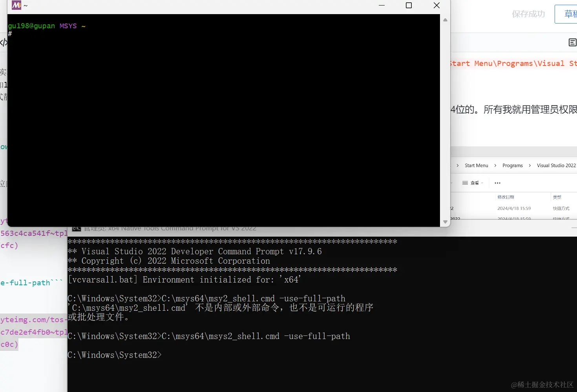This screenshot has height=392, width=577.
Task: Select the Programs breadcrumb in Explorer
Action: [x=512, y=166]
